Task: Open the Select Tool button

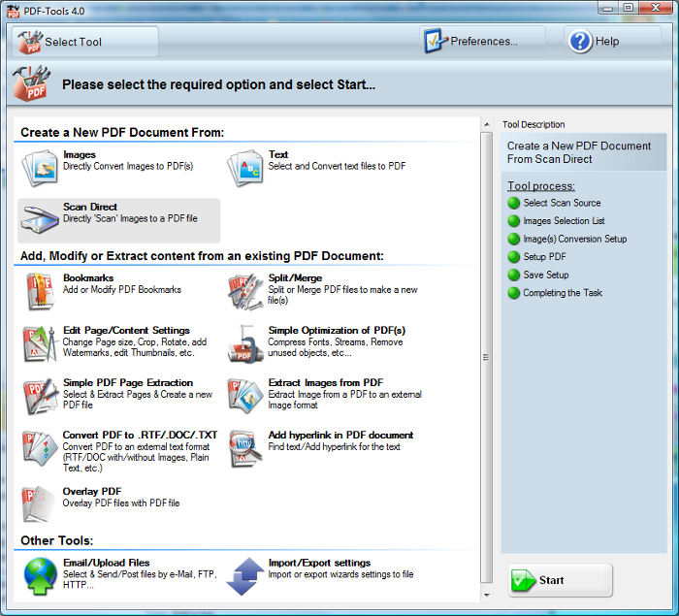Action: click(85, 42)
